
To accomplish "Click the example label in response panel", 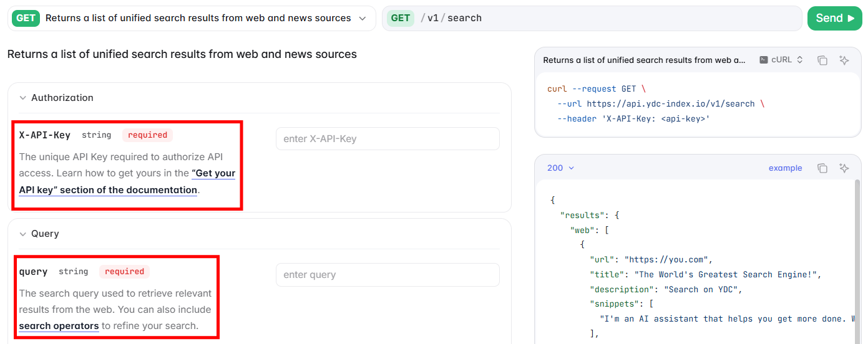I will click(x=785, y=168).
